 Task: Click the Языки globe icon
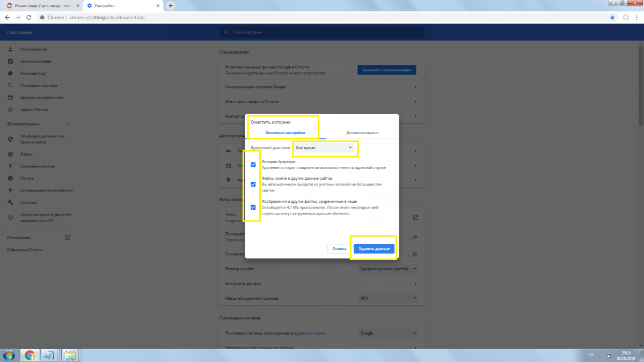[x=10, y=154]
